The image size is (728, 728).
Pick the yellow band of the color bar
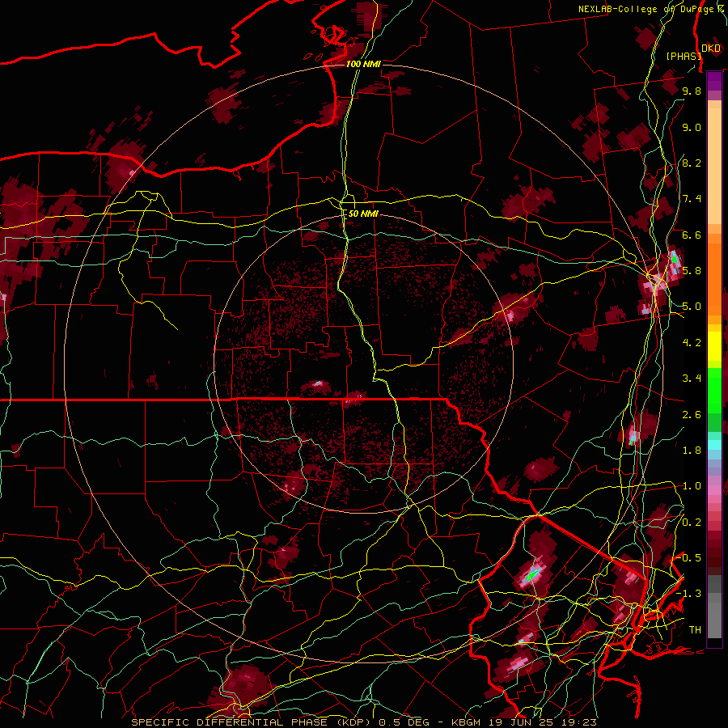click(714, 346)
